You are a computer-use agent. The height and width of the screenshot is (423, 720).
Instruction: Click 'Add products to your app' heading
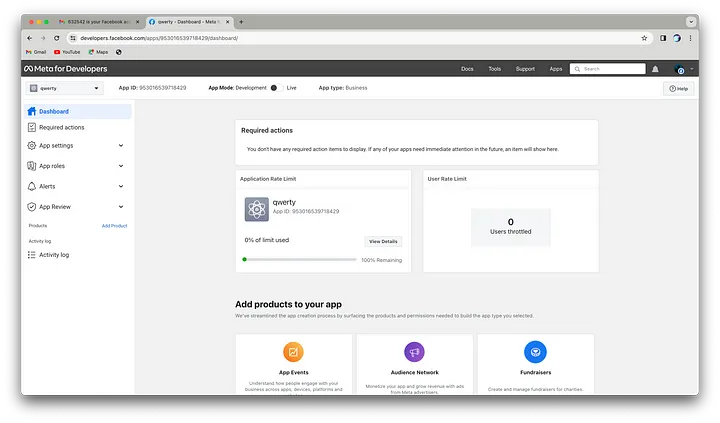pos(288,304)
